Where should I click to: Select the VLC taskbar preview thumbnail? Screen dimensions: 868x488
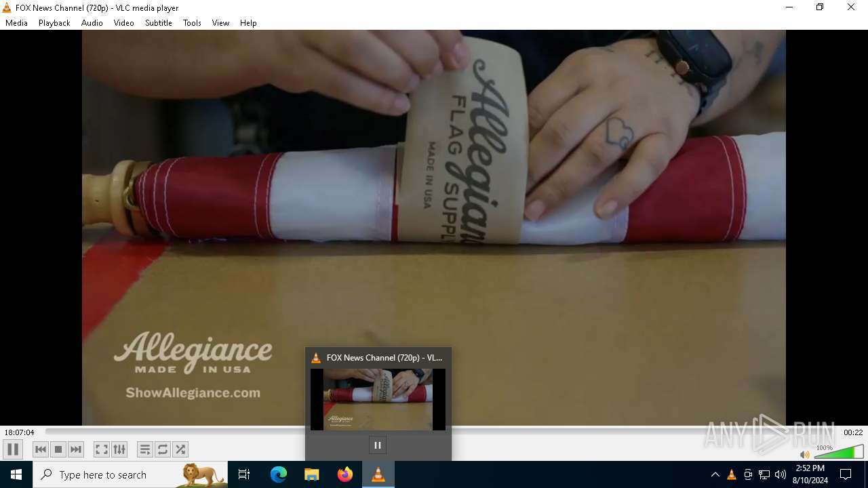click(x=378, y=399)
